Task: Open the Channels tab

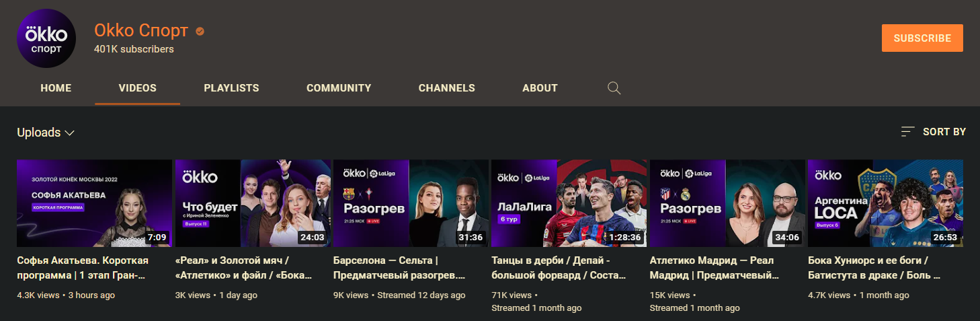Action: coord(446,88)
